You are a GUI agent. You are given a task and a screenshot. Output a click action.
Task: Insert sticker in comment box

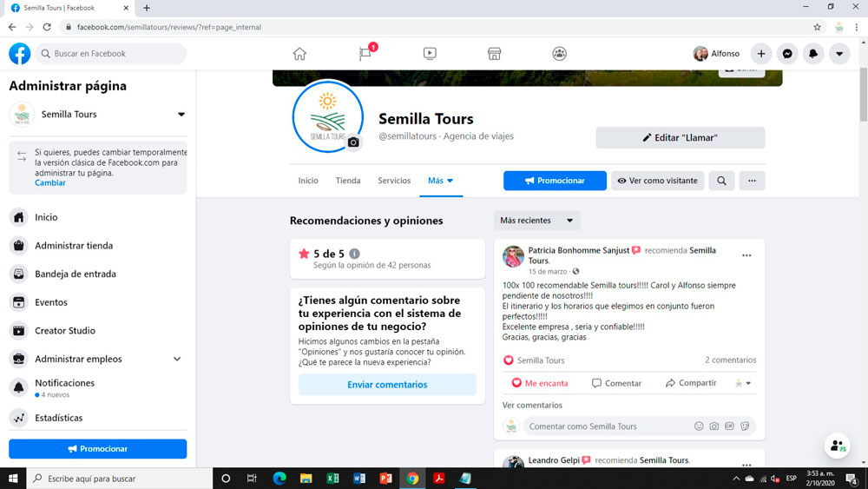(x=745, y=426)
